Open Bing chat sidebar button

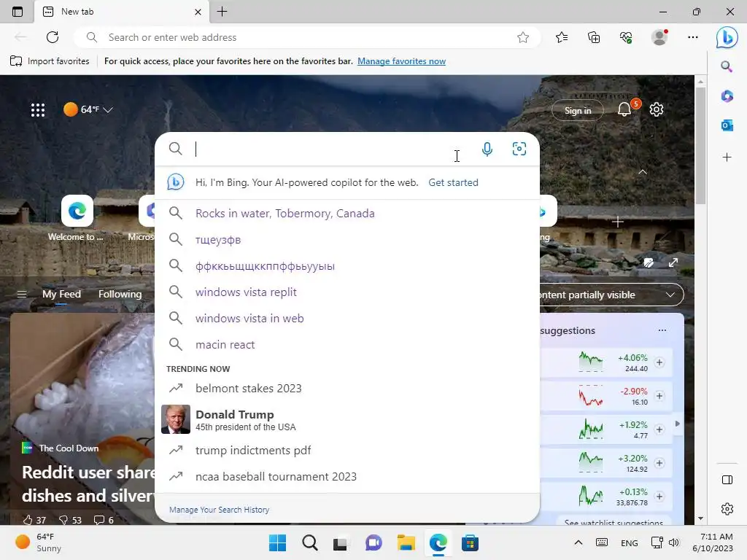tap(727, 38)
